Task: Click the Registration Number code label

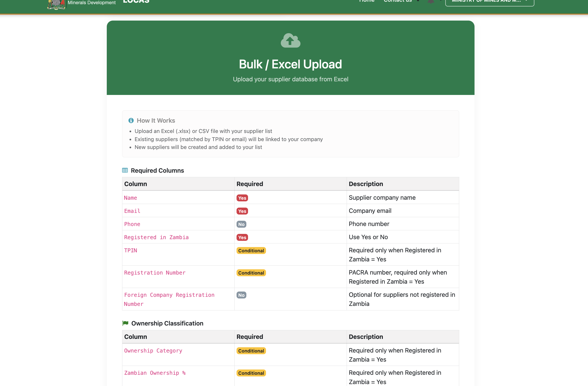Action: point(155,273)
